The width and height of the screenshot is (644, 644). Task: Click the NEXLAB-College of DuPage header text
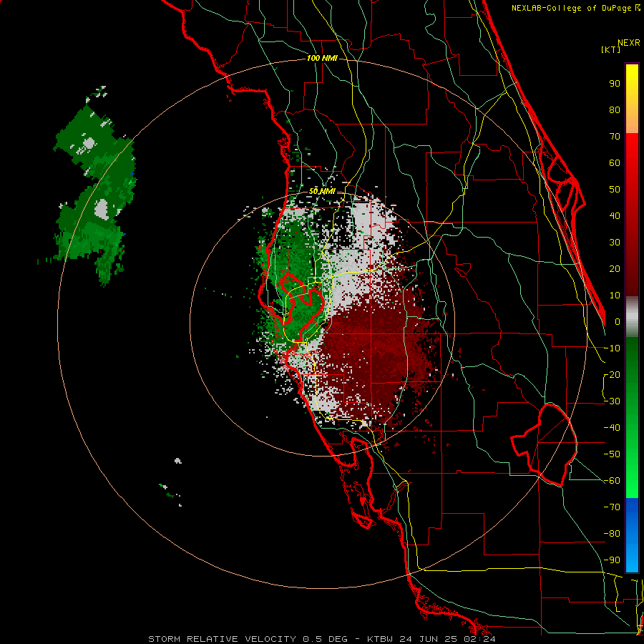(x=575, y=8)
